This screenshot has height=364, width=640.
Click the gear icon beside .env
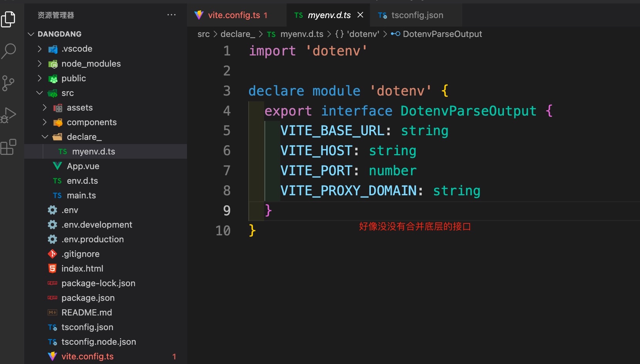click(x=52, y=210)
